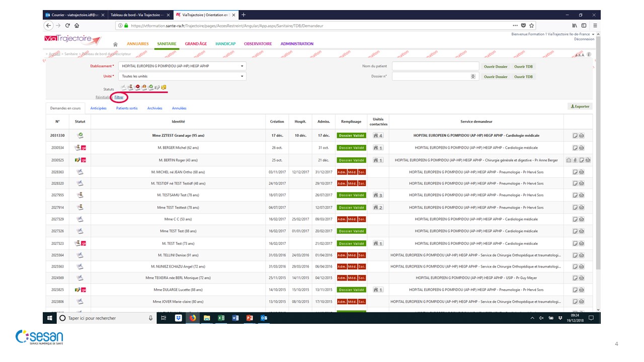Click the Exporter button
The width and height of the screenshot is (644, 362).
tap(580, 107)
